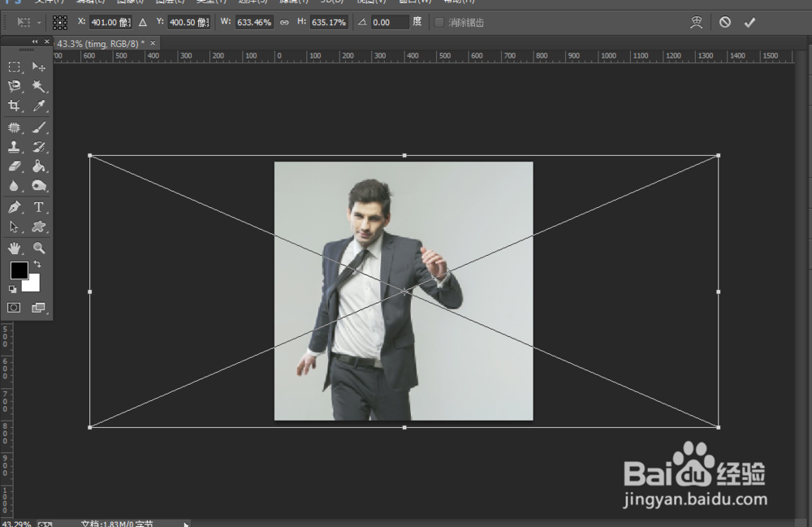Reset to default black and white colors

12,289
